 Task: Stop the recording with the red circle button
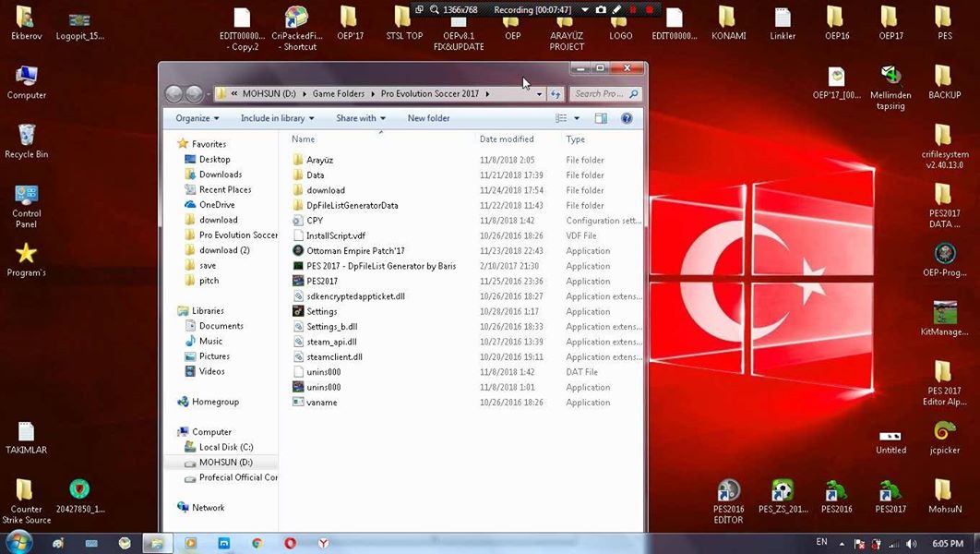point(650,9)
